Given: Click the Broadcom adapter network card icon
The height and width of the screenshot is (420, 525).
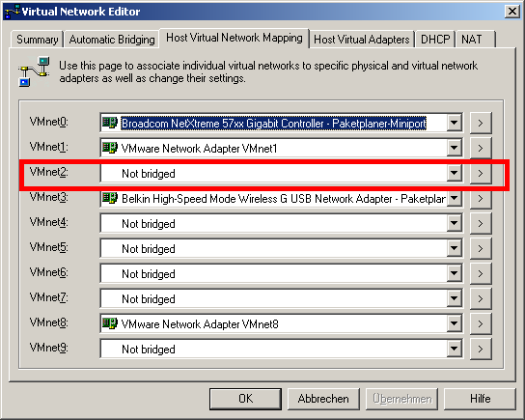Looking at the screenshot, I should coord(110,123).
